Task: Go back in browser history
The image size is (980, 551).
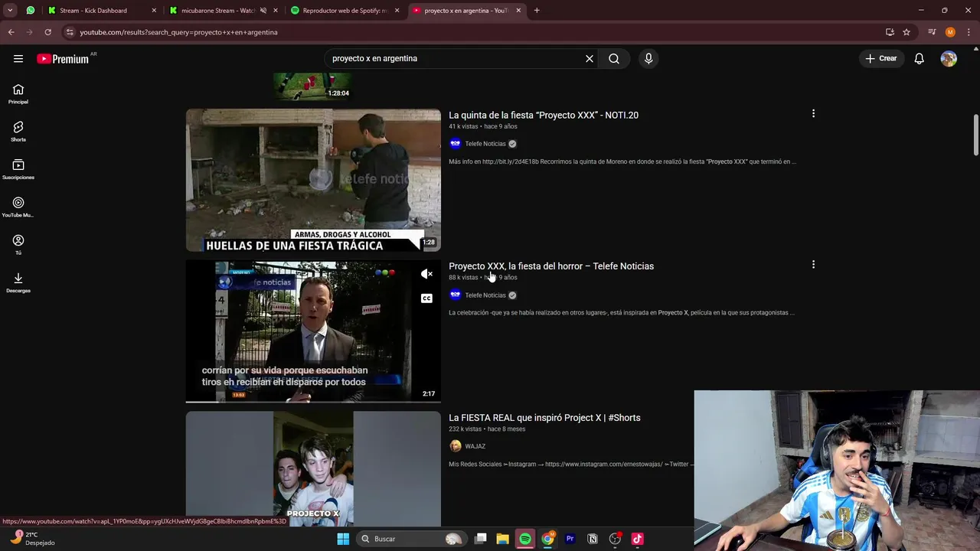Action: click(11, 32)
